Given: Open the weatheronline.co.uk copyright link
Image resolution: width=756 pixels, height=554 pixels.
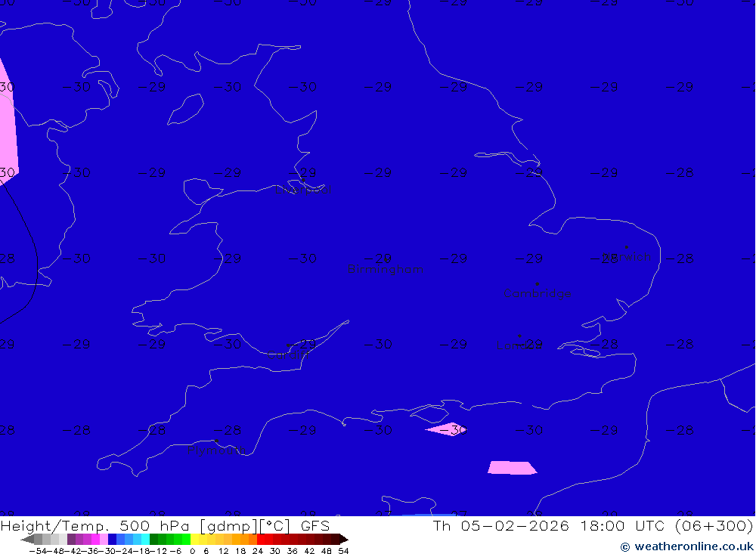Looking at the screenshot, I should [x=687, y=546].
